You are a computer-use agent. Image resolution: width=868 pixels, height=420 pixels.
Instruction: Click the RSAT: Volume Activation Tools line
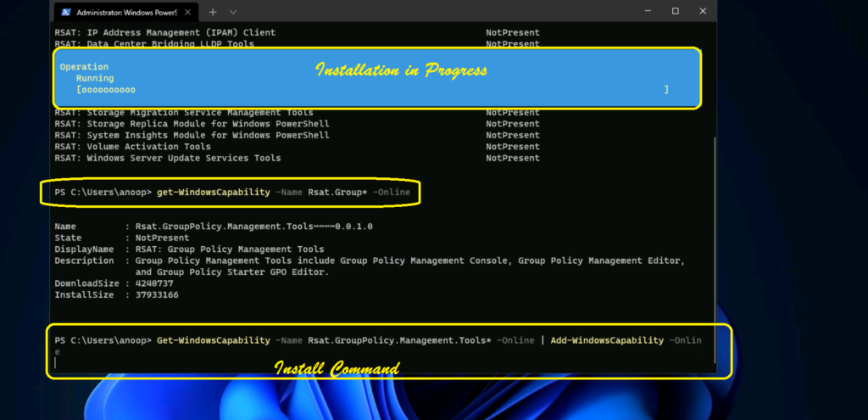(x=133, y=147)
